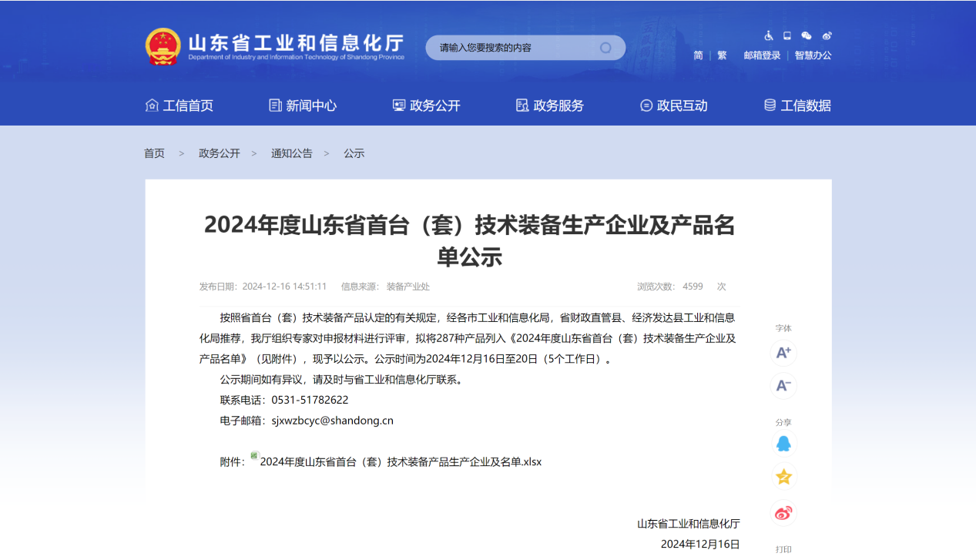Click the national emblem logo

click(163, 47)
